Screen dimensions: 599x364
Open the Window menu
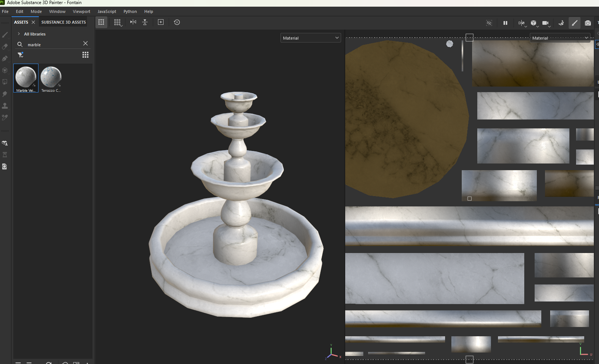pos(57,11)
